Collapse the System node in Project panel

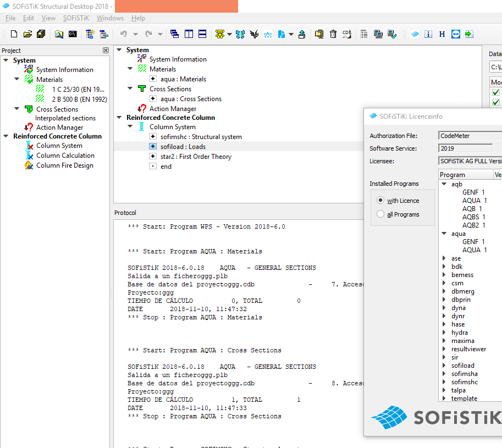click(x=5, y=60)
